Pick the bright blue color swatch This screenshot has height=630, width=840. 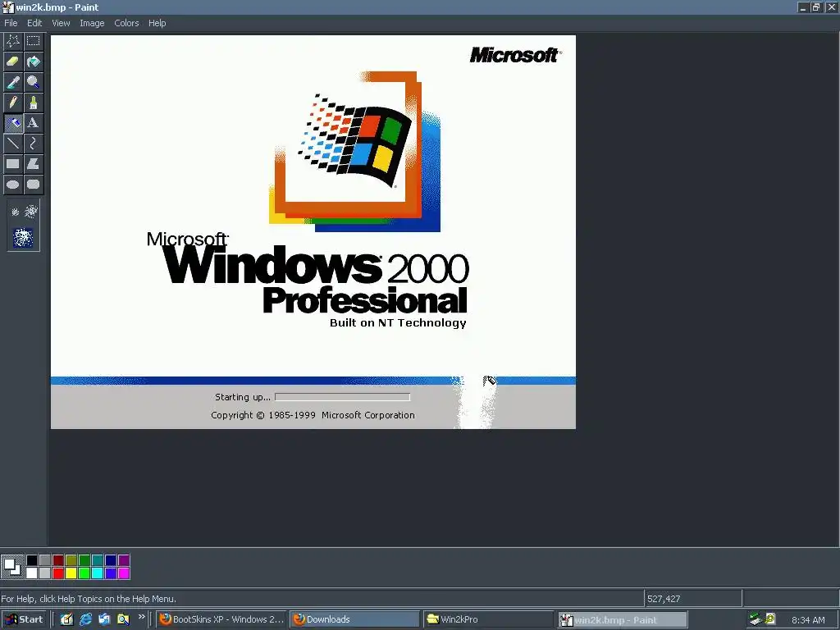(111, 573)
